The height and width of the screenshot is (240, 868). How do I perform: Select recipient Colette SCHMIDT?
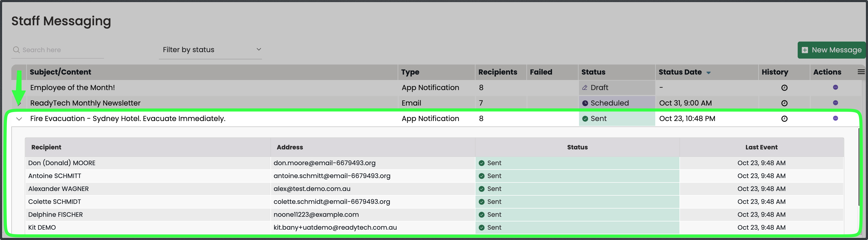click(x=55, y=202)
